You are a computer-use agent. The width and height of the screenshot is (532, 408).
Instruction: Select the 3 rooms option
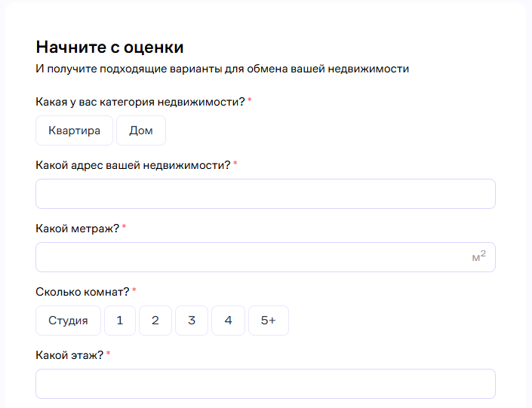192,321
